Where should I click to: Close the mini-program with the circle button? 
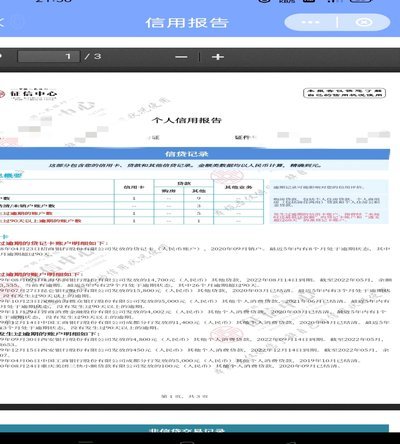(364, 22)
